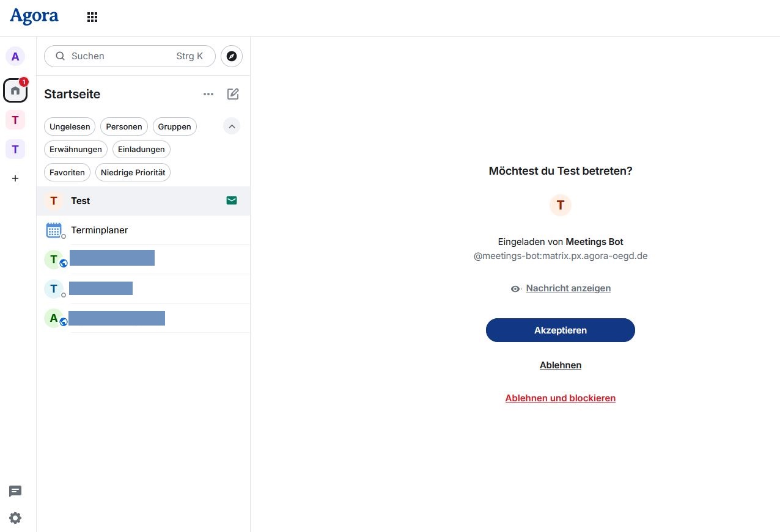Click the home space icon with notification badge

[15, 90]
